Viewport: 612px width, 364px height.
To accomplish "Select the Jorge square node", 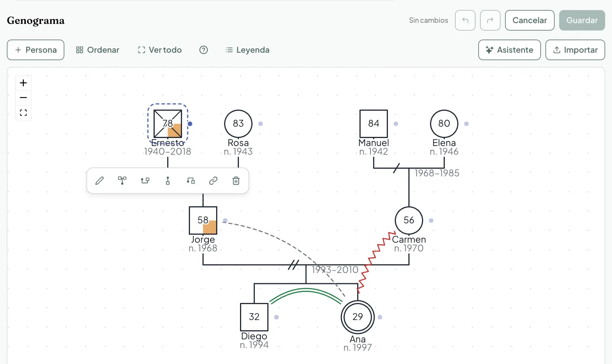I will point(203,220).
